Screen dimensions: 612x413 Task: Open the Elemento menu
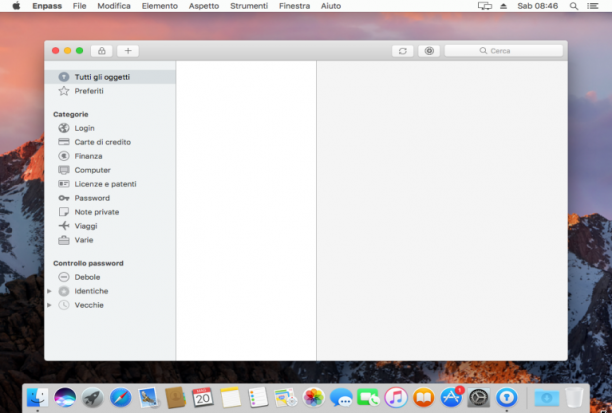pos(160,6)
